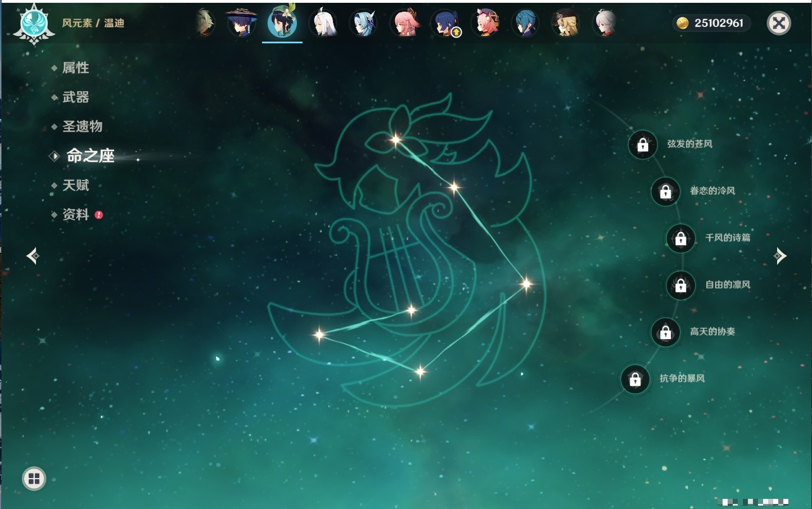Screen dimensions: 812x509
Task: Click the bottom star of the constellation
Action: click(420, 371)
